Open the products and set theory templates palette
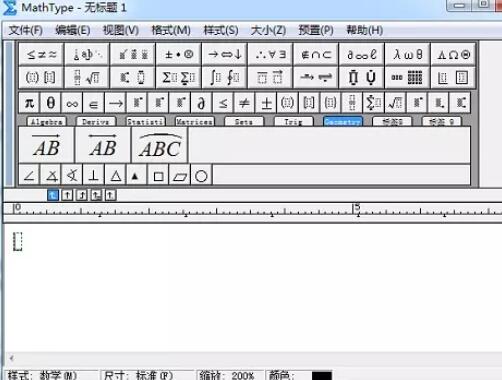The height and width of the screenshot is (380, 502). coord(362,77)
